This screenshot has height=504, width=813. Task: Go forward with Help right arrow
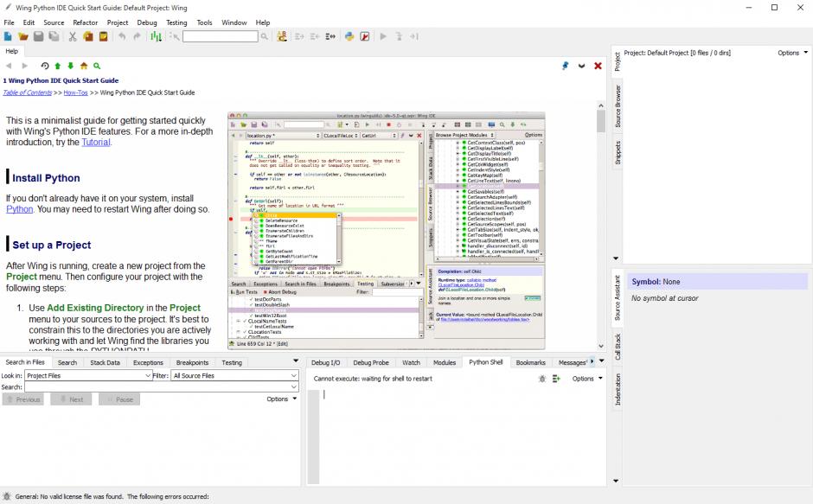[x=24, y=66]
